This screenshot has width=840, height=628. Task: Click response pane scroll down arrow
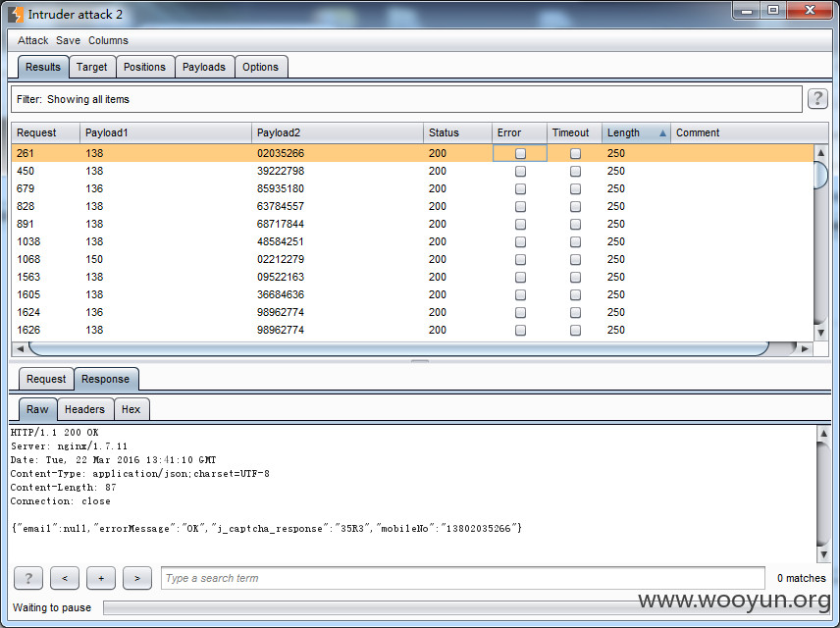point(823,554)
